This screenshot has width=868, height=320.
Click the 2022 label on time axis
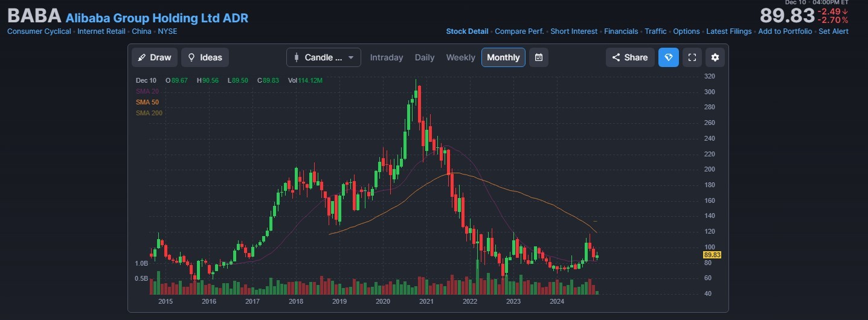coord(470,301)
